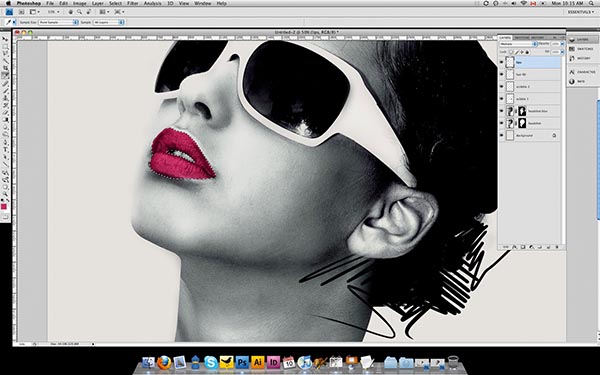
Task: Click the highlighted Eyedropper tool in toolbox
Action: click(6, 75)
